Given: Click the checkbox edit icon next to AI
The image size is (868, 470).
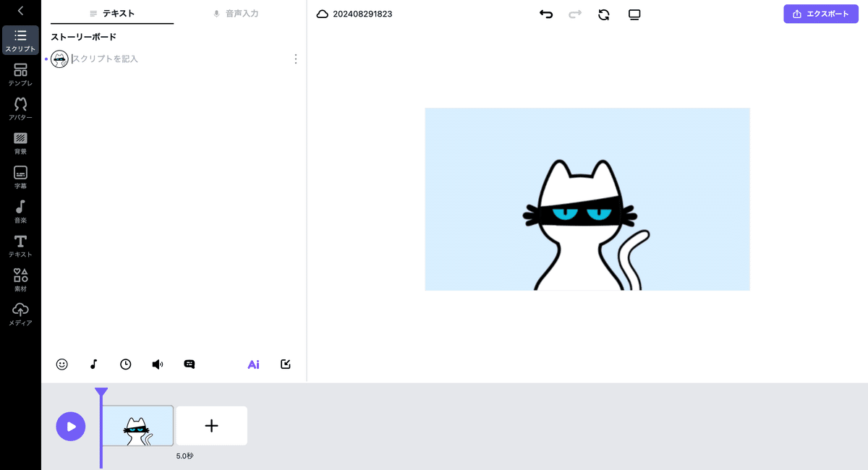Looking at the screenshot, I should pos(286,364).
